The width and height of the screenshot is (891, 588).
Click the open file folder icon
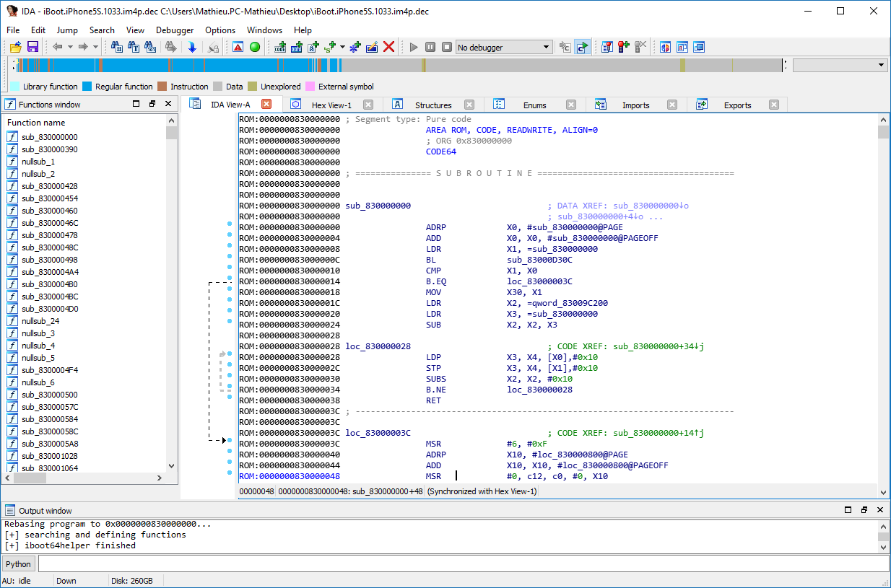(15, 47)
